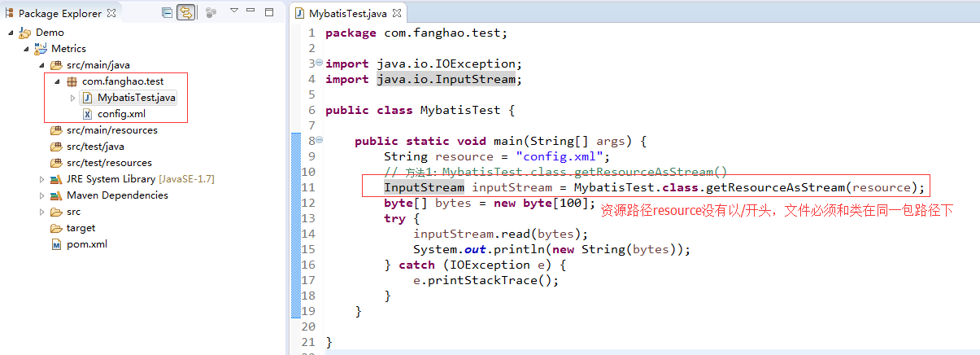
Task: Click the config.xml file icon
Action: pyautogui.click(x=87, y=114)
